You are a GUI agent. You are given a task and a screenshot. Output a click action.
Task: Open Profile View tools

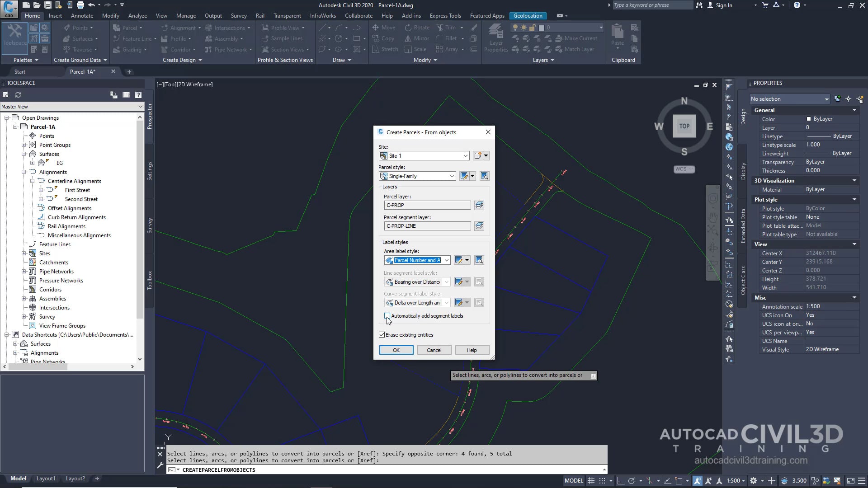tap(283, 27)
